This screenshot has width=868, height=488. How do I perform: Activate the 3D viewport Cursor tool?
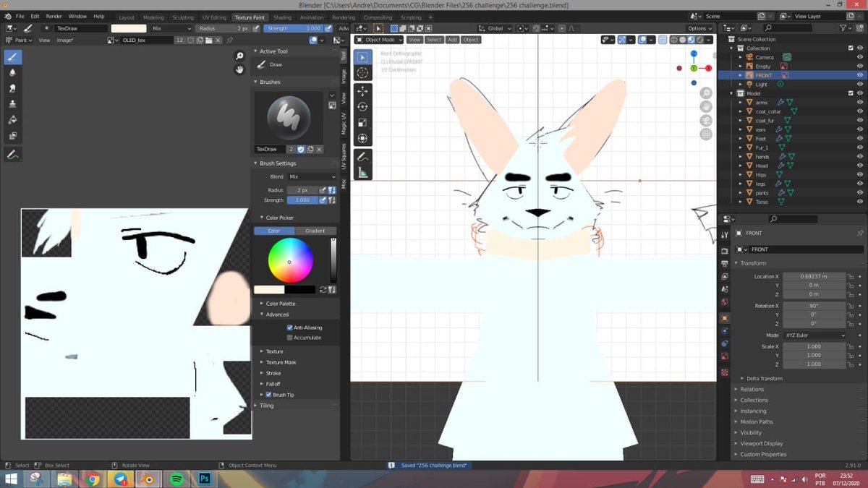pyautogui.click(x=363, y=72)
